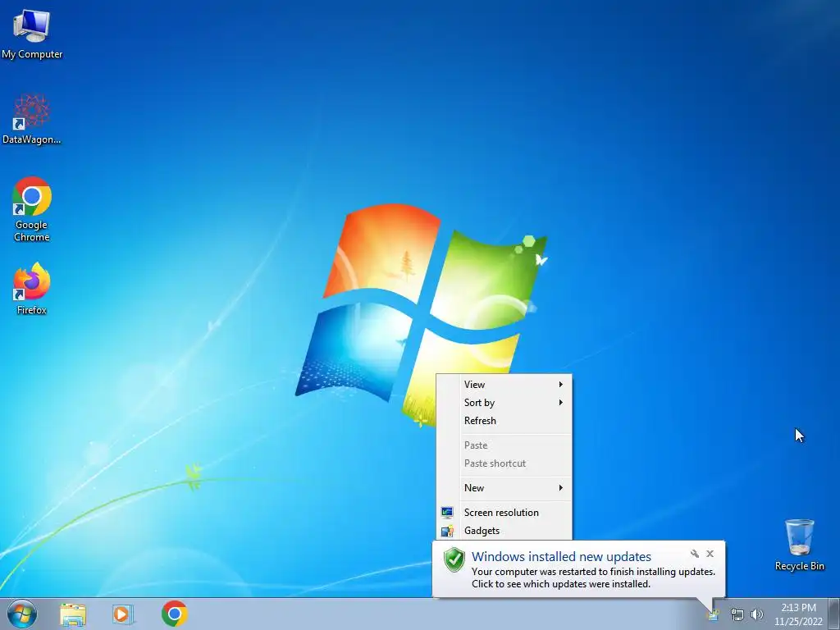Click the New submenu arrow
Image resolution: width=840 pixels, height=630 pixels.
(561, 488)
